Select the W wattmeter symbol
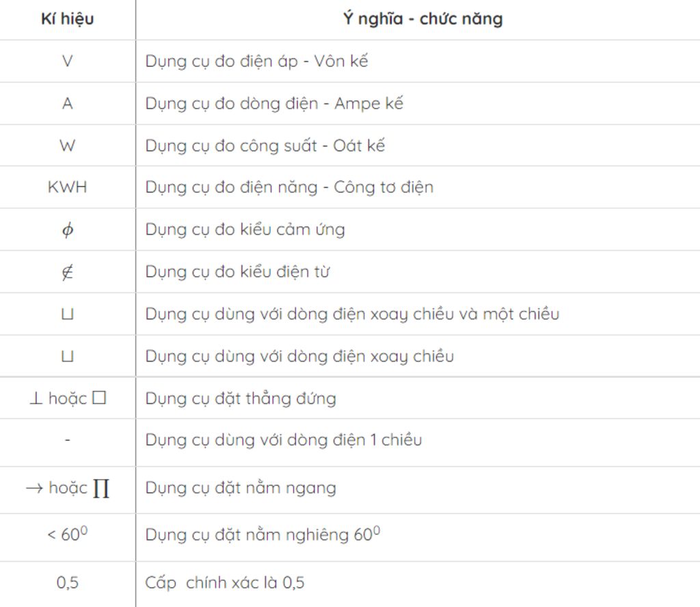This screenshot has width=700, height=607. tap(68, 146)
